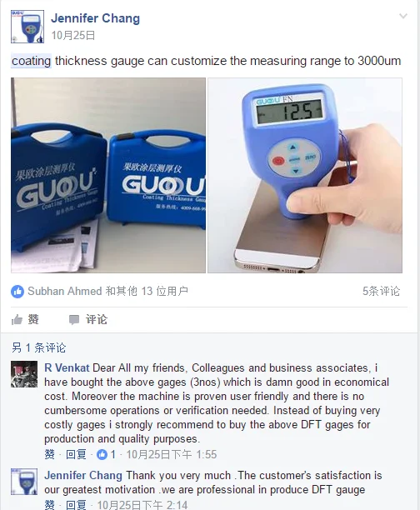This screenshot has width=420, height=510.
Task: Open list of Subhan Ahmed and 13 others
Action: (107, 291)
